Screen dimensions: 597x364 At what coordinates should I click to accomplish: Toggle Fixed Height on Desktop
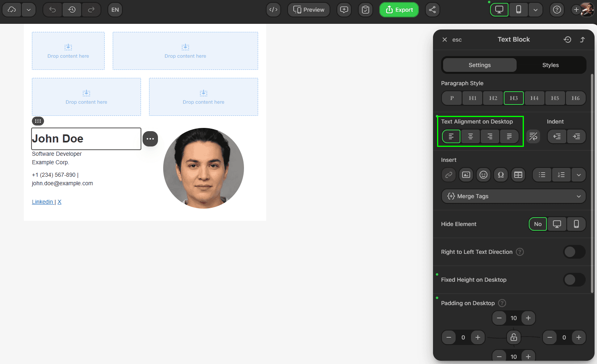574,280
